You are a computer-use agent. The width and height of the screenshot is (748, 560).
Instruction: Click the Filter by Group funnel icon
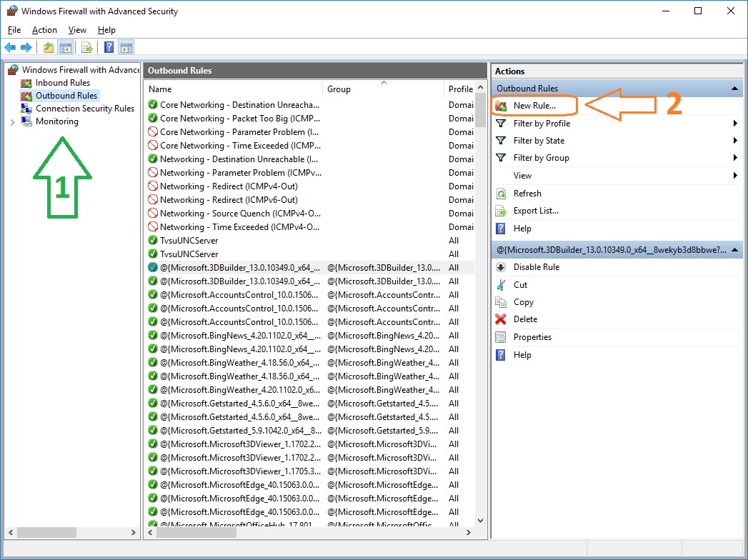tap(501, 158)
